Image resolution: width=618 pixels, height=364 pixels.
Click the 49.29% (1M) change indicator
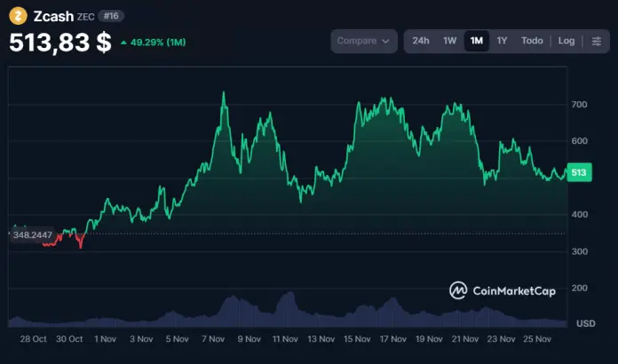click(153, 42)
